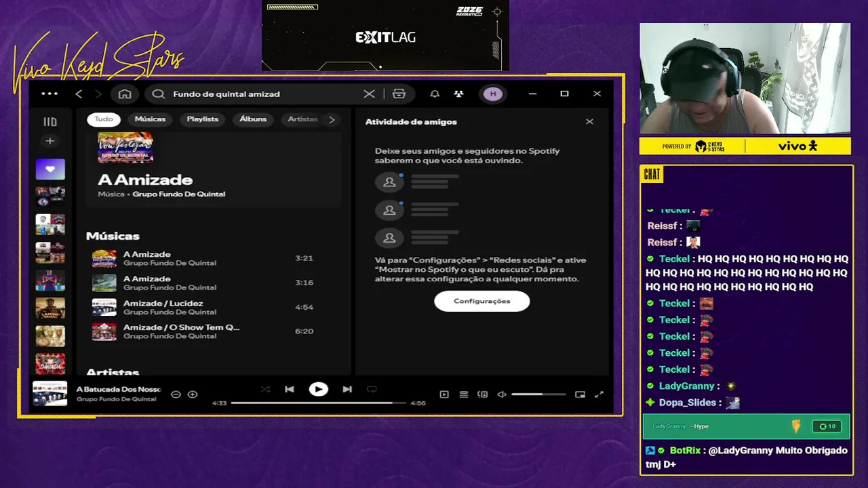Open the LadyGranny Hype banner in chat
Image resolution: width=868 pixels, height=488 pixels.
[x=746, y=426]
